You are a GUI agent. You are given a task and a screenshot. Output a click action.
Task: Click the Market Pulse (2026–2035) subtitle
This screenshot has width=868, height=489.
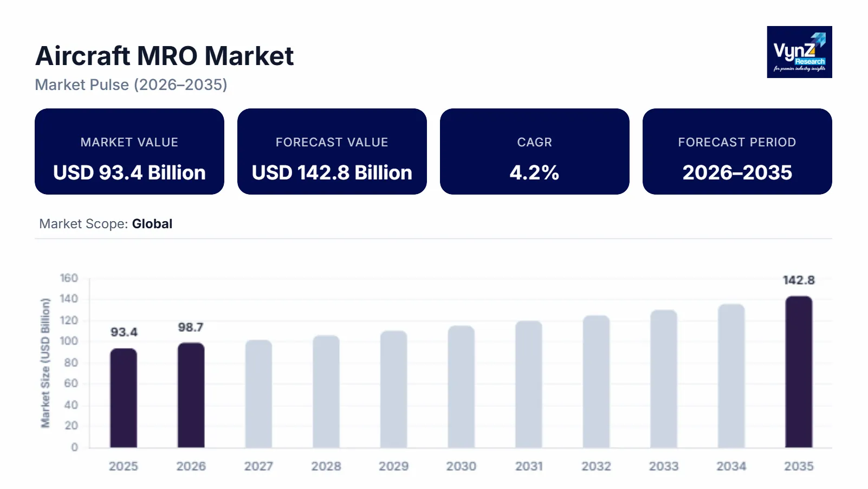coord(131,85)
